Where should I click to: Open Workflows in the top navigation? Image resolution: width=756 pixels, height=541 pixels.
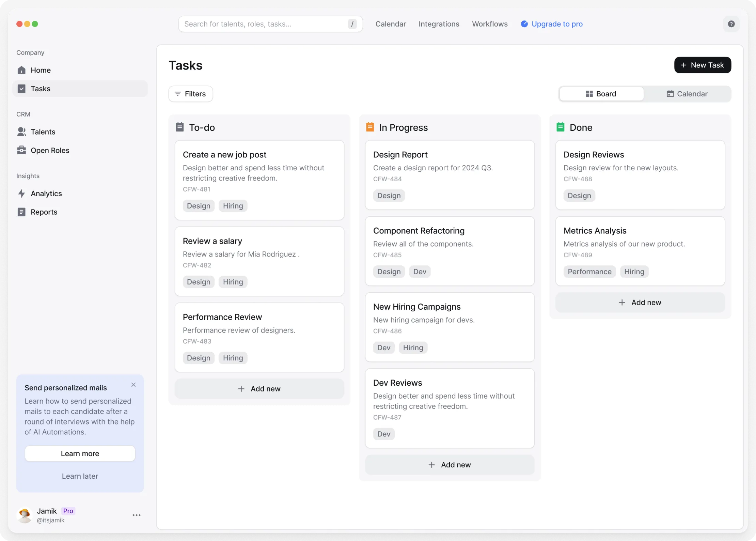pyautogui.click(x=489, y=24)
